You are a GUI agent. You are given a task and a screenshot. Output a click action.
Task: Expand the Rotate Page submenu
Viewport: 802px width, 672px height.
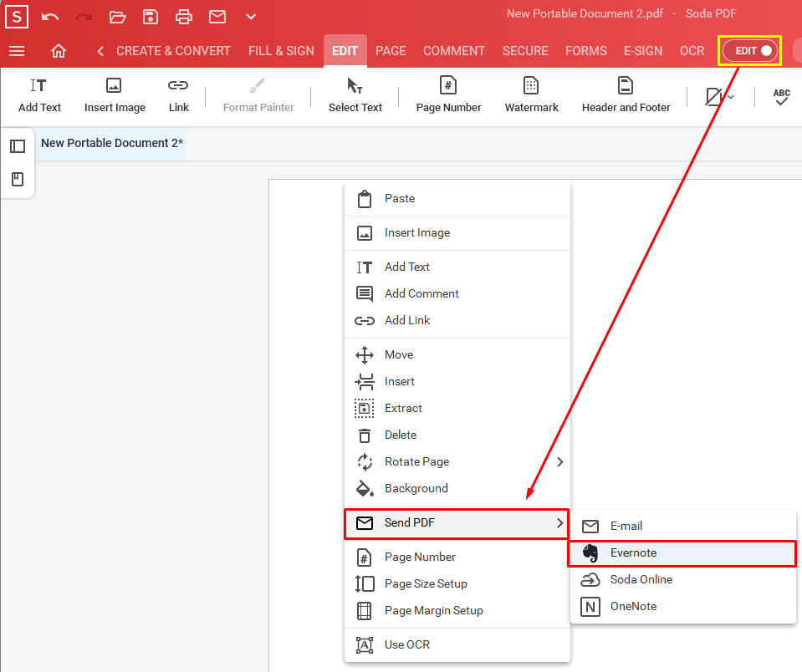point(457,462)
